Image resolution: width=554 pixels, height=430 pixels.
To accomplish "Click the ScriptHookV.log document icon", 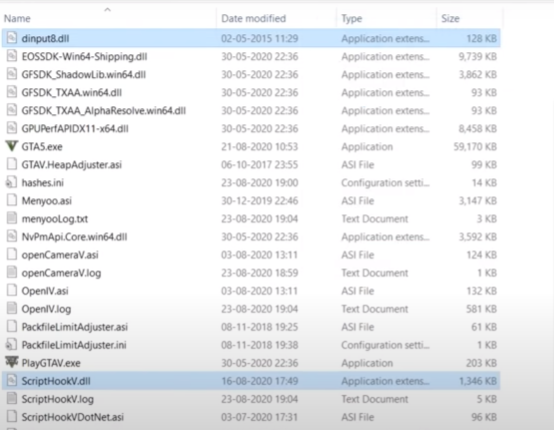I will point(12,399).
